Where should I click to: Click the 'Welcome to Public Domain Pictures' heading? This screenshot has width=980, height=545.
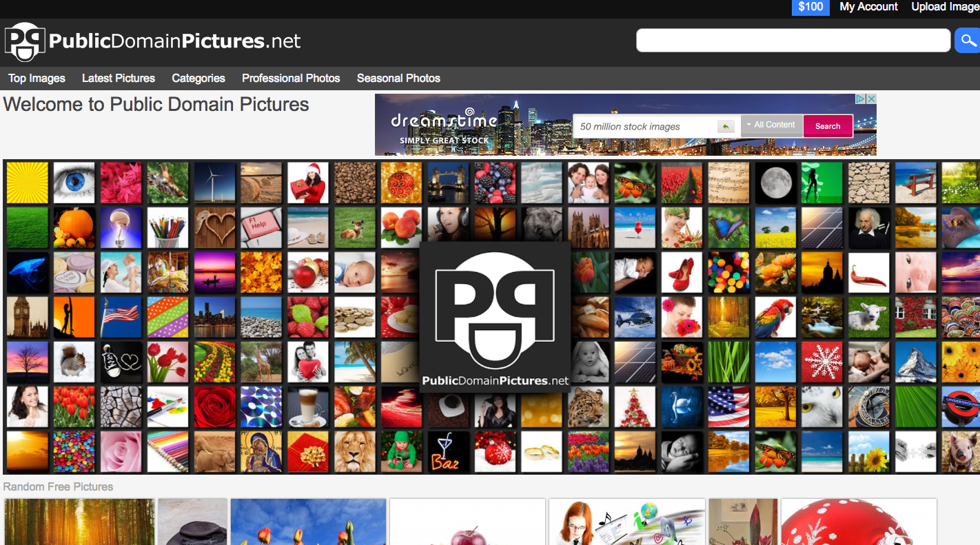(x=156, y=105)
